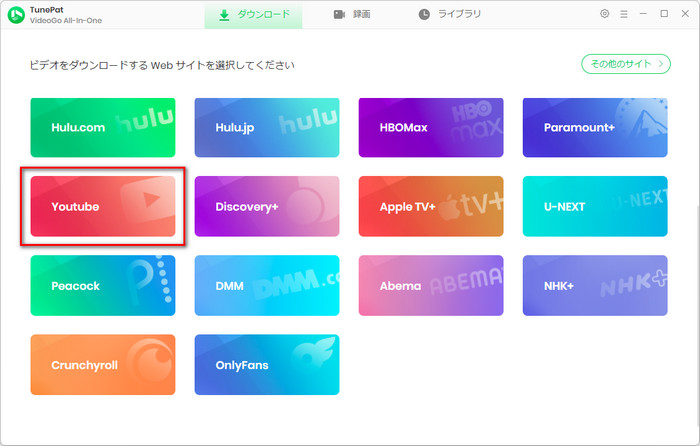This screenshot has height=446, width=700.
Task: Open the OnlyFans site card
Action: pos(267,365)
